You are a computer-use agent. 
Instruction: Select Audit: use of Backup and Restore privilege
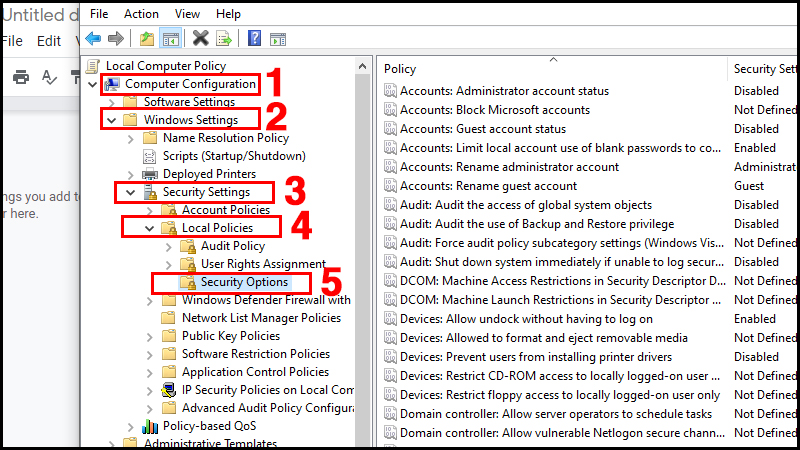(x=537, y=224)
